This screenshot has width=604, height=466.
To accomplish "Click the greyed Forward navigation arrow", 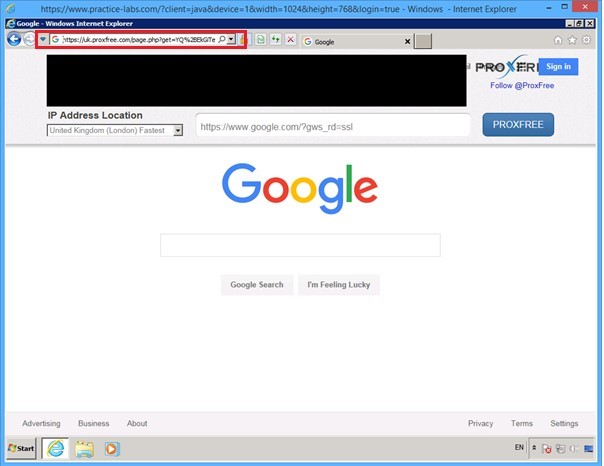I will (x=29, y=39).
